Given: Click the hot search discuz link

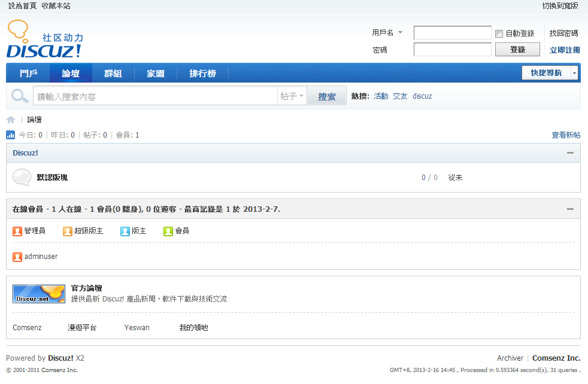Looking at the screenshot, I should click(422, 96).
